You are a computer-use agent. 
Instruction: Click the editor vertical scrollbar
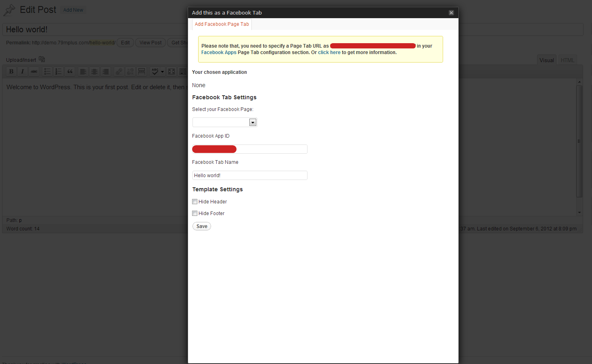click(x=579, y=142)
